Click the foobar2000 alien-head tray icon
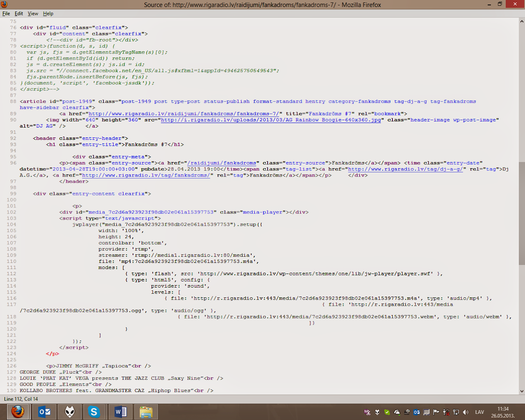 coord(377,412)
